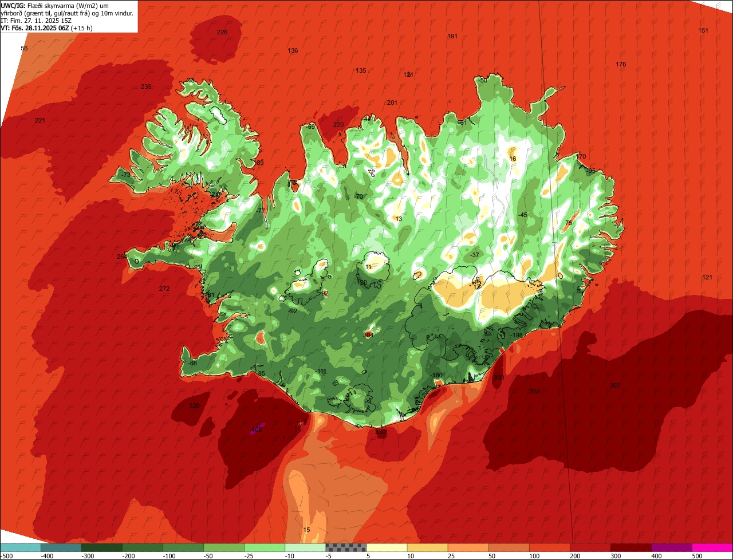Click the magenta legend swatch after 500

coord(712,547)
